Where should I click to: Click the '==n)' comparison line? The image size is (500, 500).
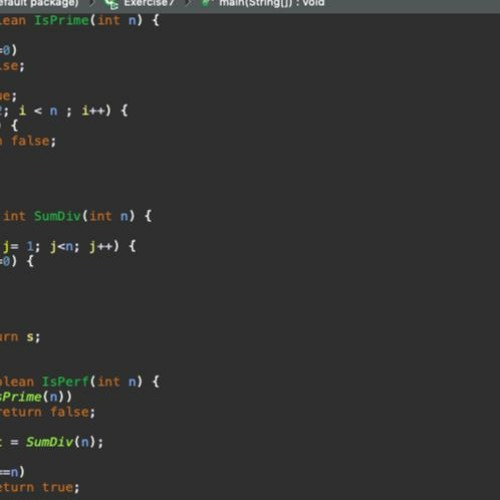[12, 472]
